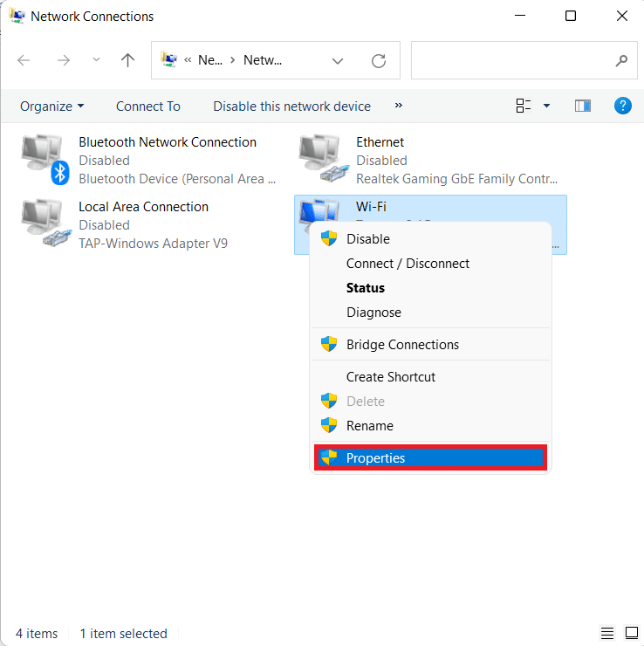This screenshot has width=644, height=646.
Task: Select the Ethernet adapter icon
Action: [x=323, y=160]
